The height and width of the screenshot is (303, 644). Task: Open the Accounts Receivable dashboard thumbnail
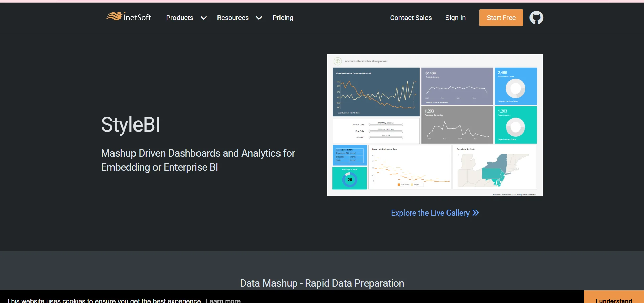tap(435, 125)
